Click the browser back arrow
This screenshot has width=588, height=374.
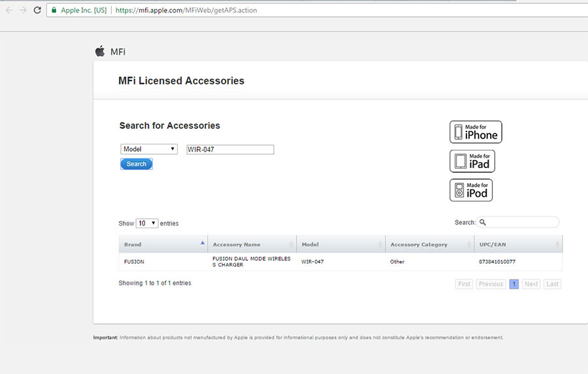tap(9, 10)
